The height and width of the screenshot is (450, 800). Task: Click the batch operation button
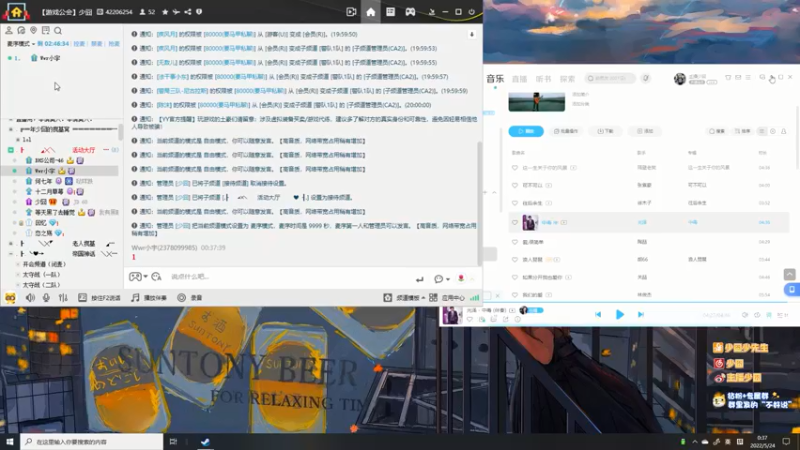(566, 131)
